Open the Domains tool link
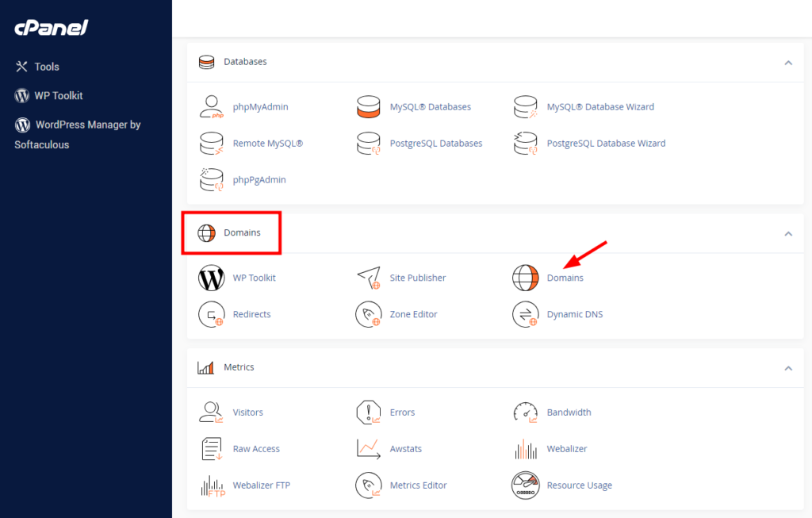Screen dimensions: 812x518 (565, 278)
